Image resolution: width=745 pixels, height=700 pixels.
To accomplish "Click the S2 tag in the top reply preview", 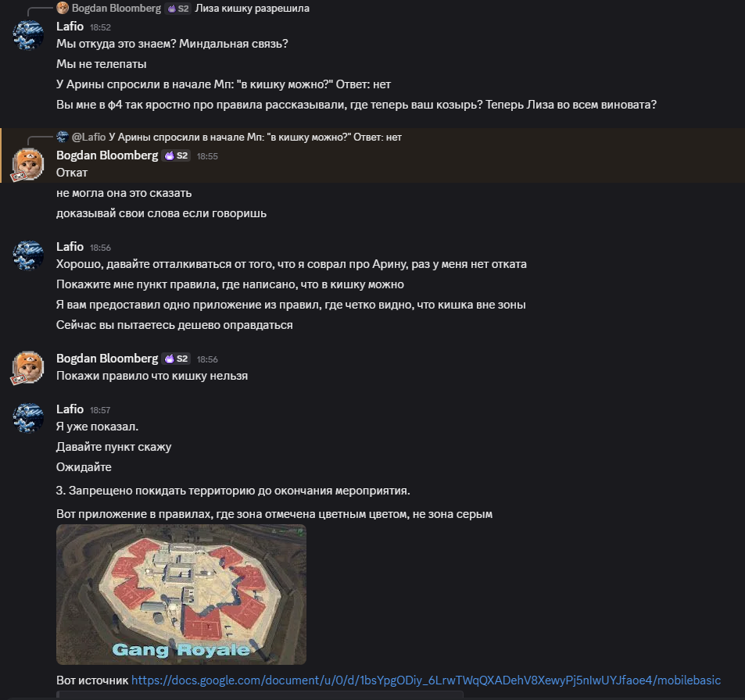I will coord(177,9).
